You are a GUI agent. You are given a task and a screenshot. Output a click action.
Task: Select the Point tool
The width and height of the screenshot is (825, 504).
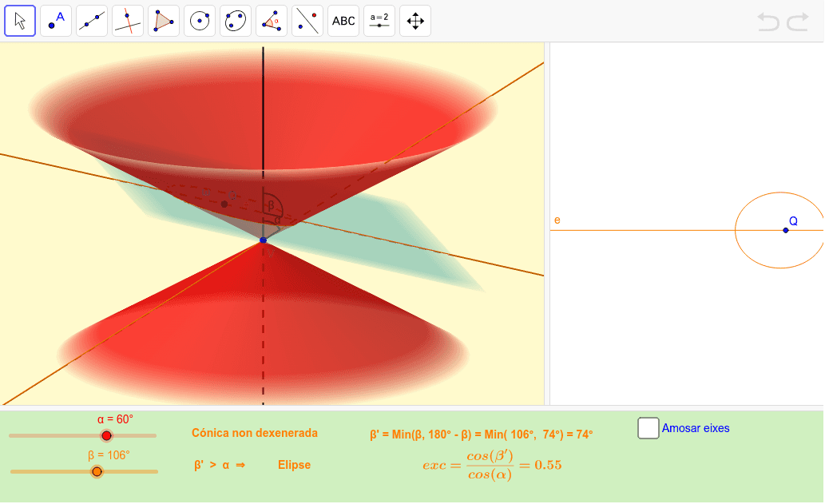pyautogui.click(x=56, y=21)
